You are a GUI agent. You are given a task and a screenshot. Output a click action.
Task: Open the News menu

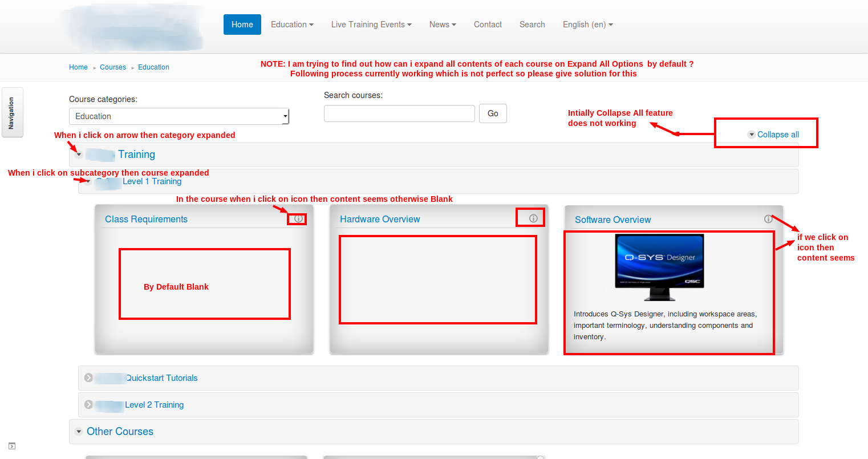(x=443, y=25)
